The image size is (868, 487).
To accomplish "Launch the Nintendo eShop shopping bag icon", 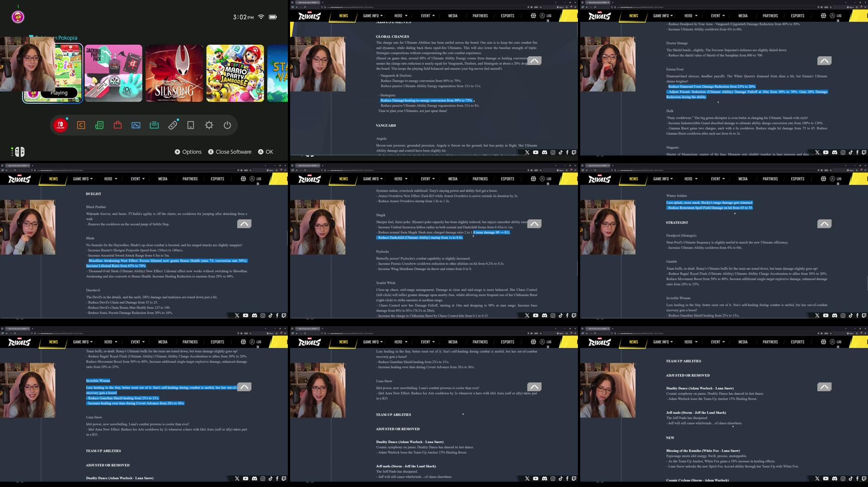I will (117, 125).
